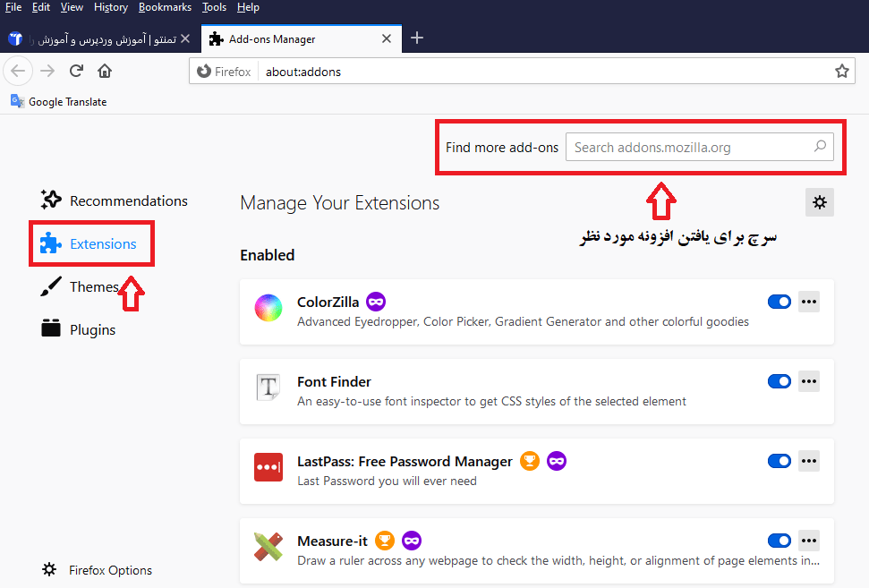Open the Edit menu

click(x=41, y=7)
